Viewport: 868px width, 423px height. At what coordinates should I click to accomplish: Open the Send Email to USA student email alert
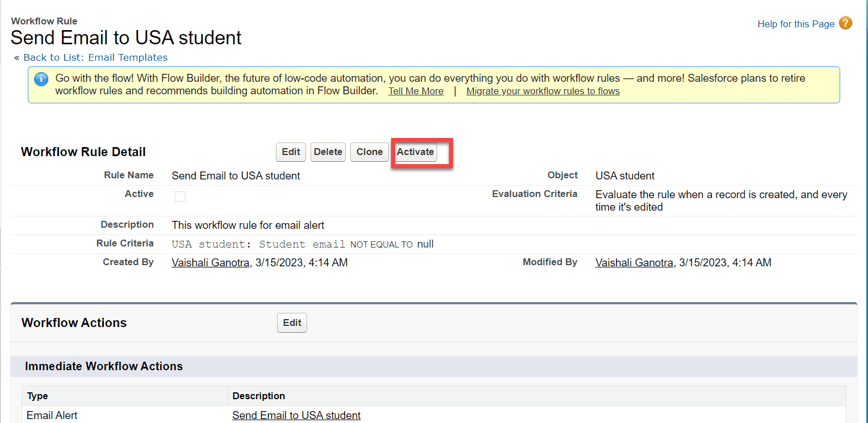pyautogui.click(x=296, y=415)
